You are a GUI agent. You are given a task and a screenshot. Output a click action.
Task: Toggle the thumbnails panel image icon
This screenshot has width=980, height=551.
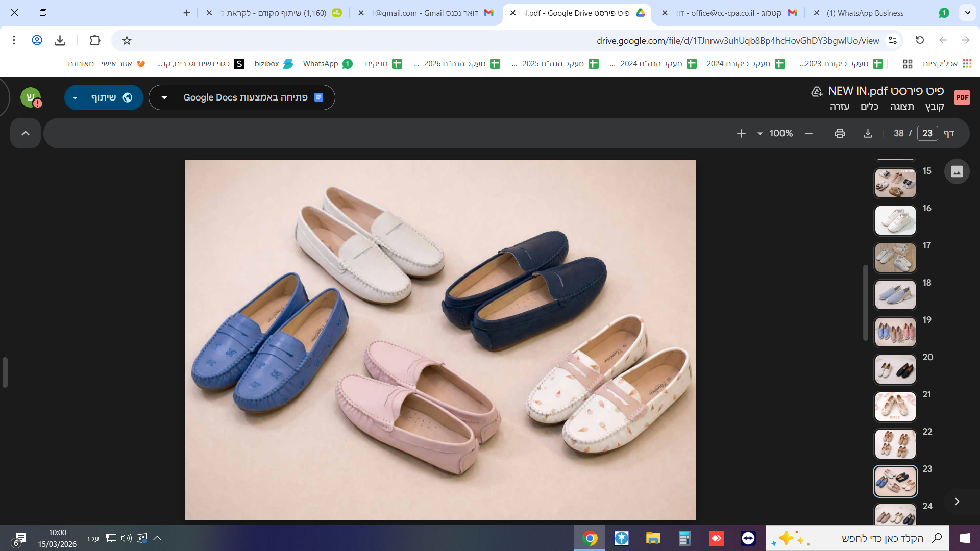tap(957, 171)
